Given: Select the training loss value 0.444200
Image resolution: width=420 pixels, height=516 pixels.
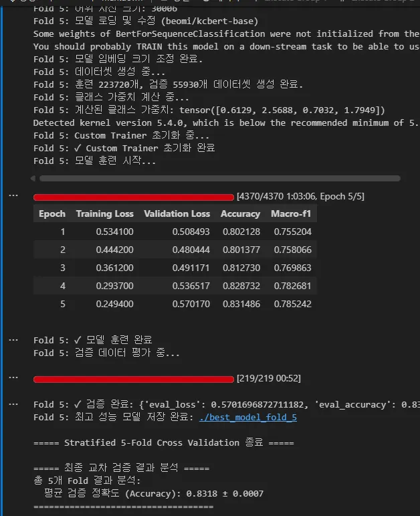Looking at the screenshot, I should [x=115, y=250].
